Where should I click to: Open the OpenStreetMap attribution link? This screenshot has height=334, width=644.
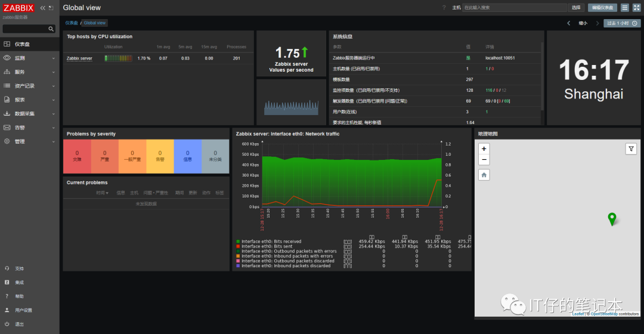603,314
